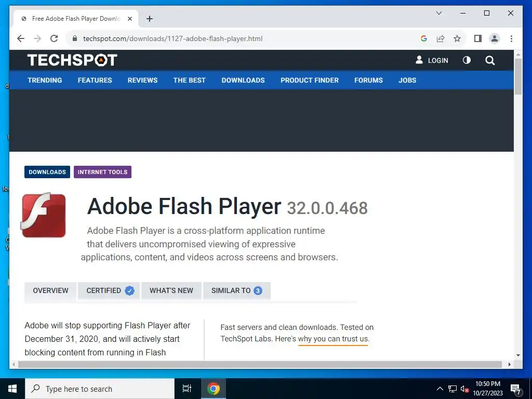Viewport: 532px width, 399px height.
Task: Click the Chrome taskbar icon
Action: [214, 389]
